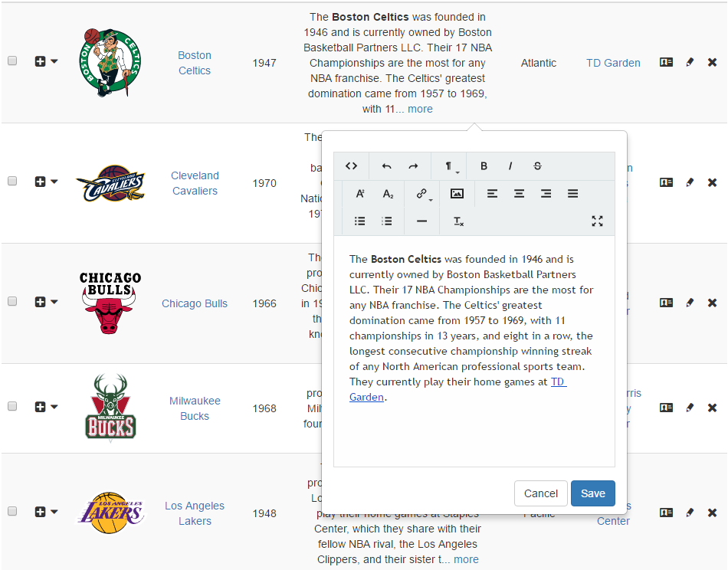Center align the editor text
728x570 pixels.
[x=519, y=194]
